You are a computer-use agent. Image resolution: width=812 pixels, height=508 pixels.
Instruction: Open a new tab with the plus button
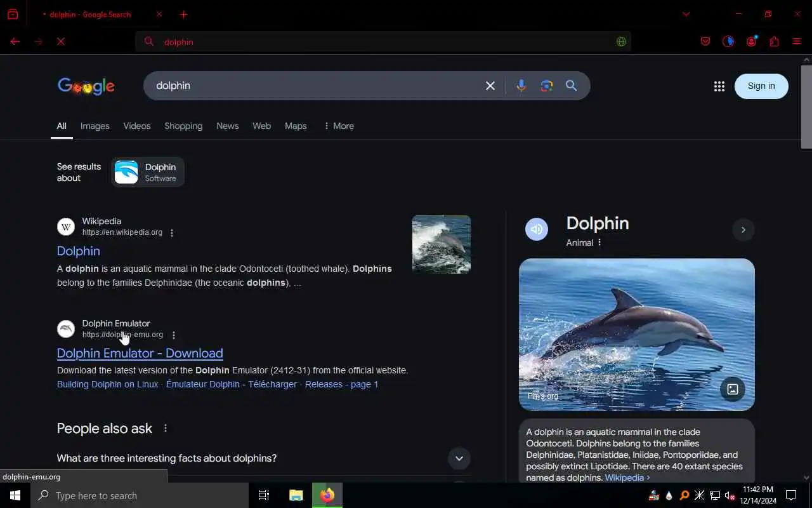[x=183, y=14]
